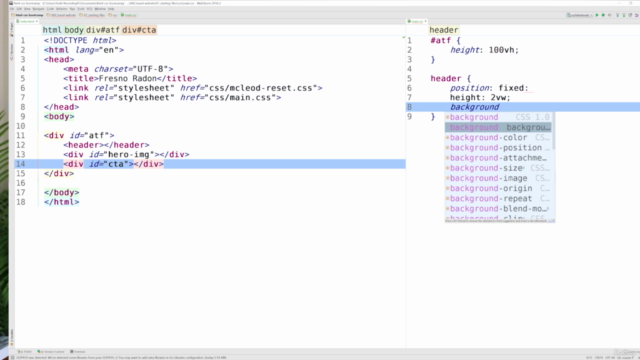Click the Git branch status widget

625,358
